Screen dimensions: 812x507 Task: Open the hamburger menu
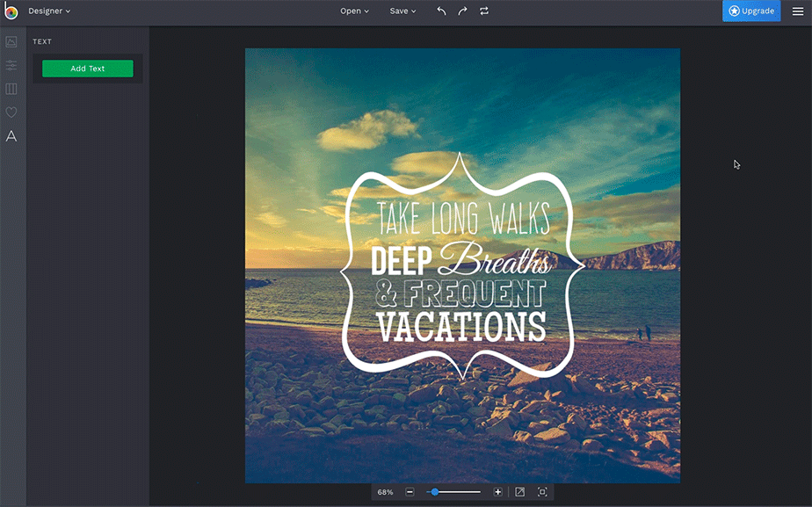pos(798,11)
